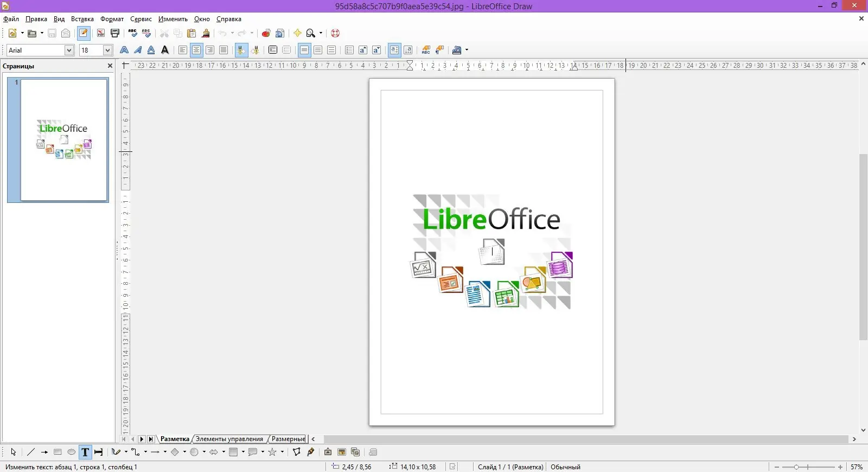Toggle Edit File mode
Viewport: 868px width, 472px height.
[x=84, y=33]
